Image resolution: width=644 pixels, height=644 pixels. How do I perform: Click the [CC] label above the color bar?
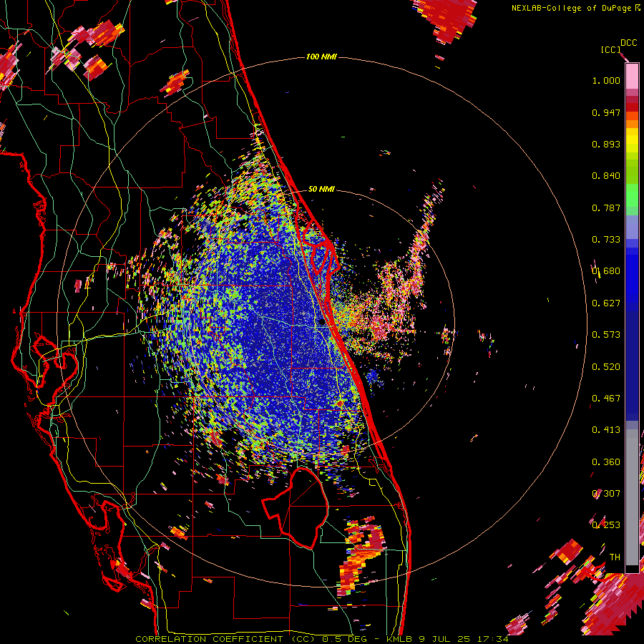tap(610, 49)
